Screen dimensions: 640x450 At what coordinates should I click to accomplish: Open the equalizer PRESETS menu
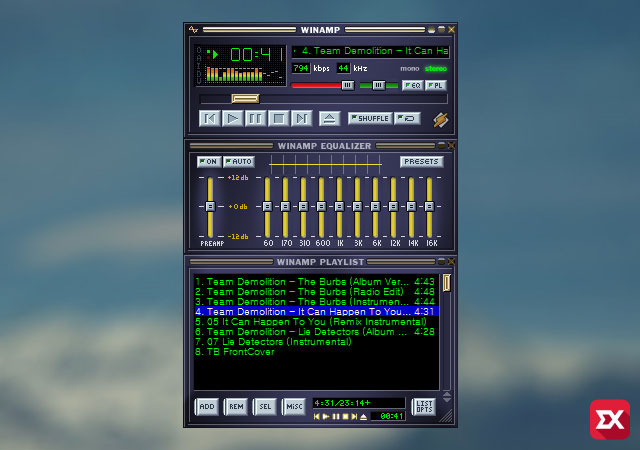click(x=421, y=161)
